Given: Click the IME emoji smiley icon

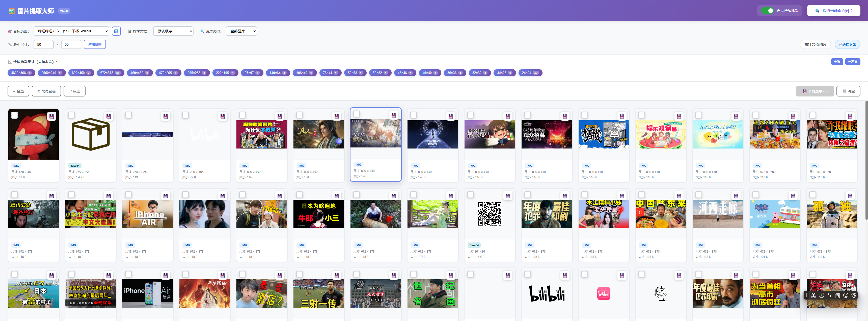Looking at the screenshot, I should point(846,295).
